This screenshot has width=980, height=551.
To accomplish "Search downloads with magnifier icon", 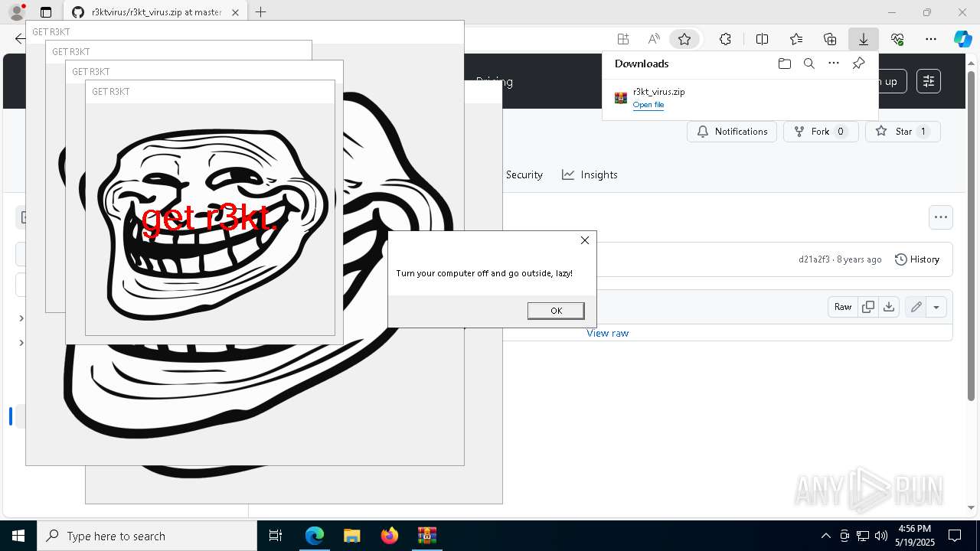I will (808, 64).
